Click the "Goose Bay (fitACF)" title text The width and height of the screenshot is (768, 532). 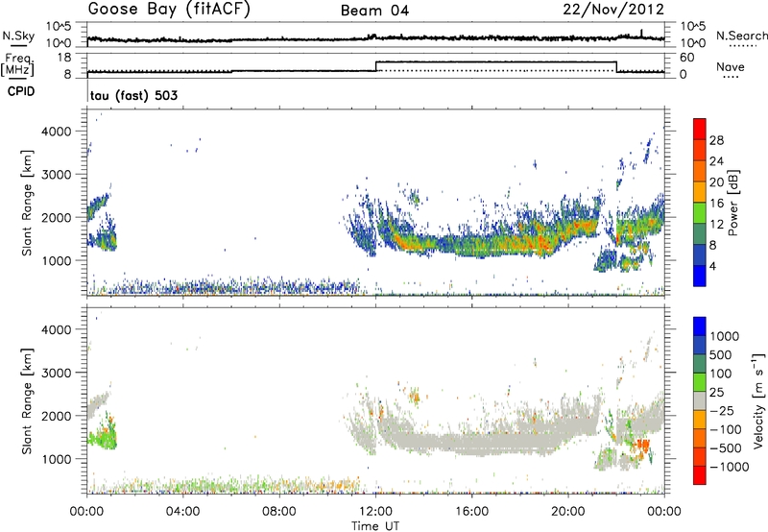[169, 10]
